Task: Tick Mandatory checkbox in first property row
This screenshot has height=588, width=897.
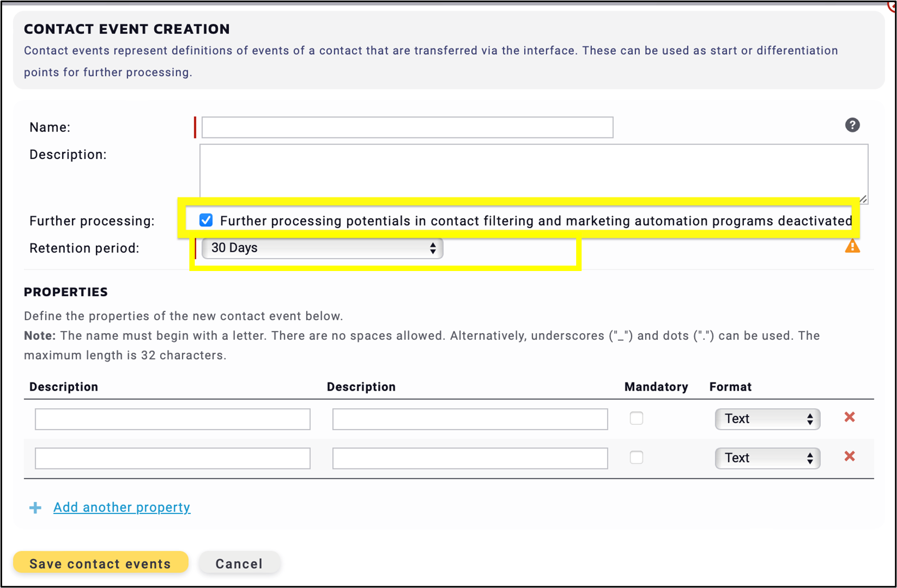Action: pos(636,418)
